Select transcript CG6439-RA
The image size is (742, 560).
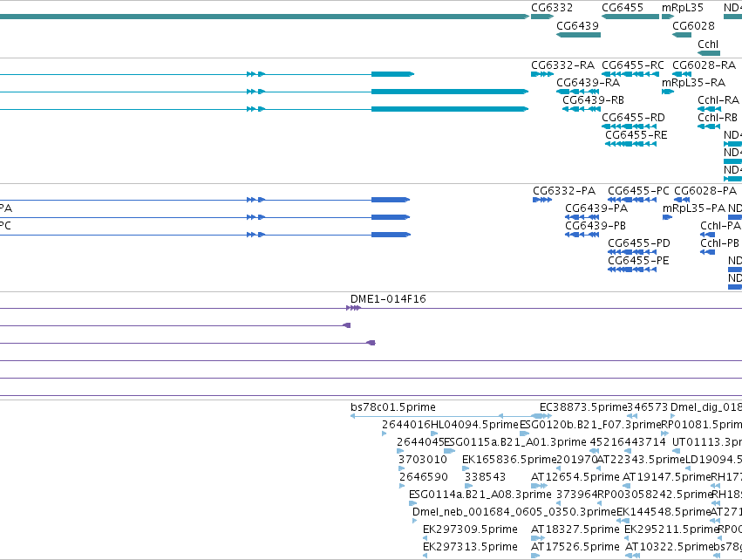click(x=589, y=82)
